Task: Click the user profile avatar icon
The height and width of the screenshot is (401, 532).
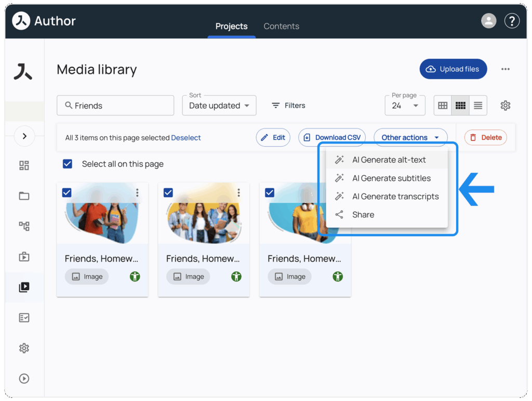Action: tap(488, 21)
